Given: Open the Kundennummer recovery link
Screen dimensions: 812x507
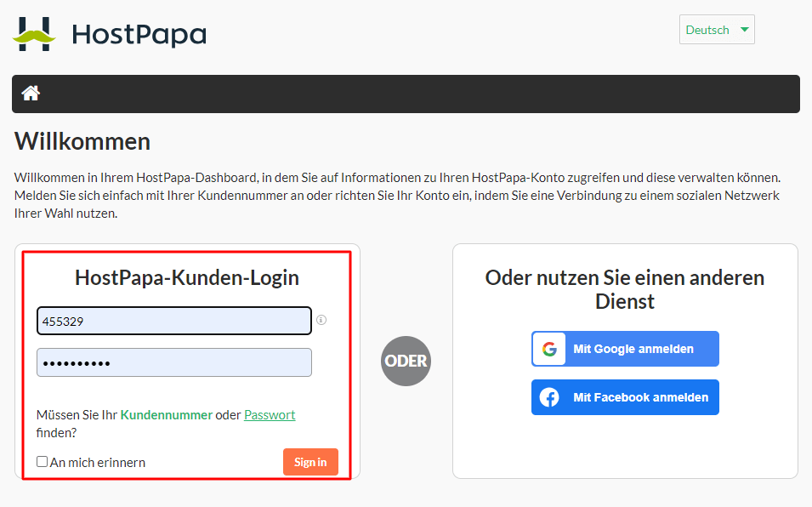Looking at the screenshot, I should 167,415.
